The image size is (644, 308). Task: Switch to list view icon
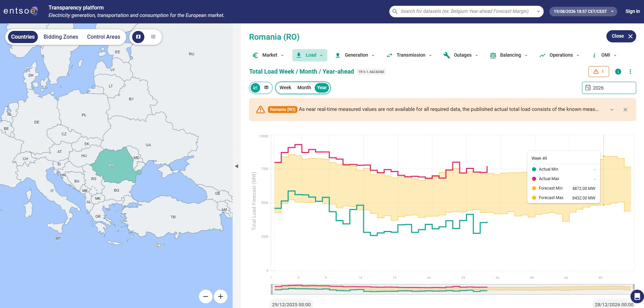click(x=153, y=37)
